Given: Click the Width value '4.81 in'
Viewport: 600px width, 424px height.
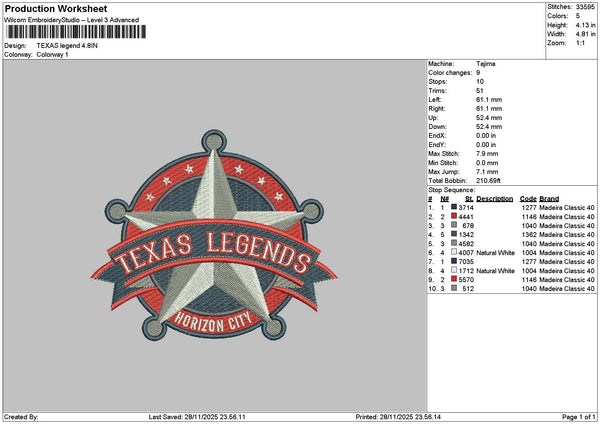Looking at the screenshot, I should pos(585,34).
